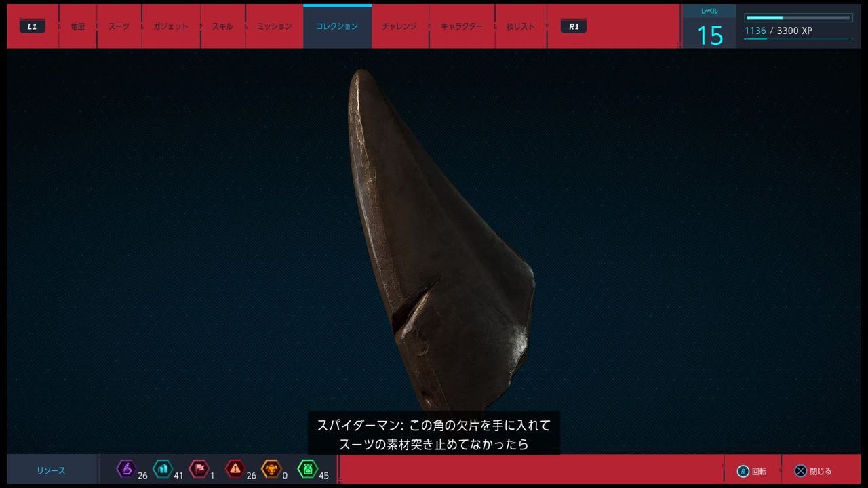Open the キャラクター tab

[x=462, y=26]
